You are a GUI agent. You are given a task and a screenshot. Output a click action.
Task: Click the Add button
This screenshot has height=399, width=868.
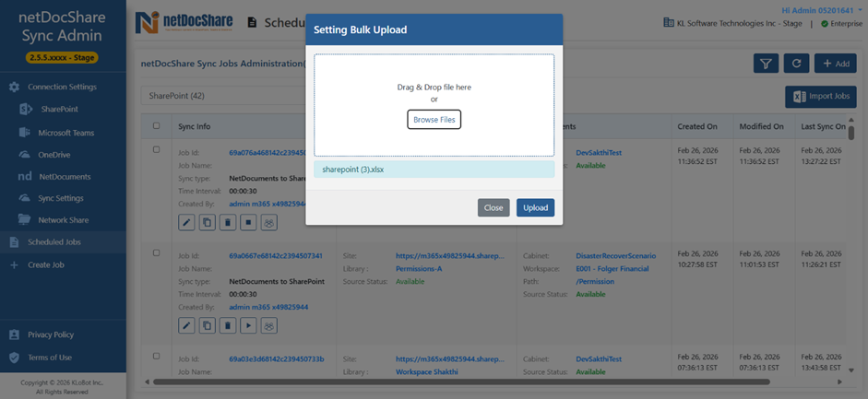(x=836, y=64)
